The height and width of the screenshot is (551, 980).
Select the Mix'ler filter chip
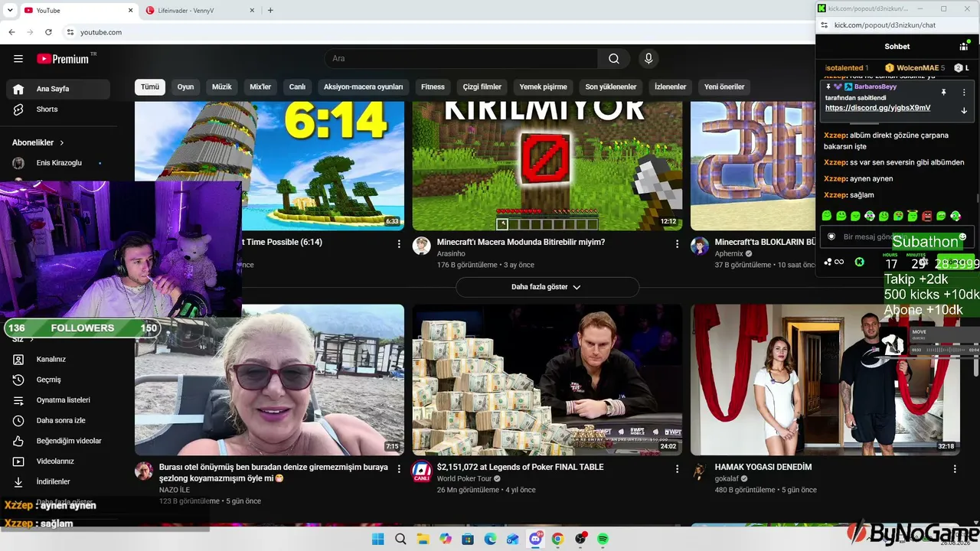(x=260, y=87)
